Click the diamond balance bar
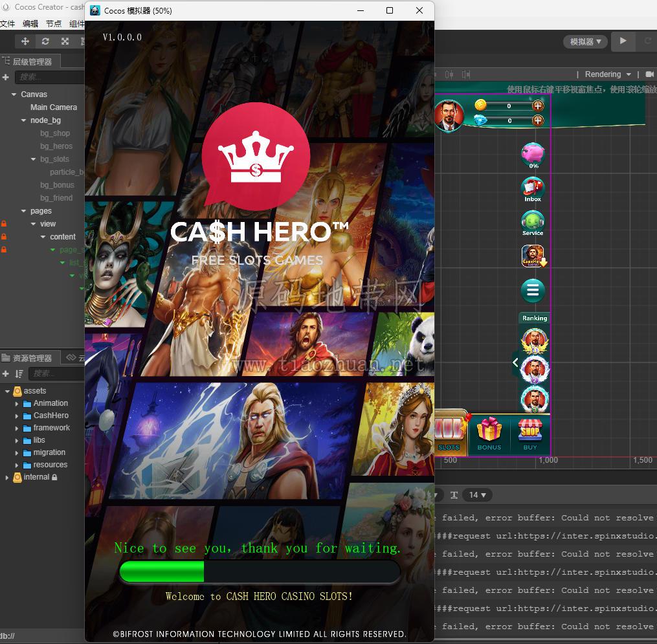 [x=509, y=120]
